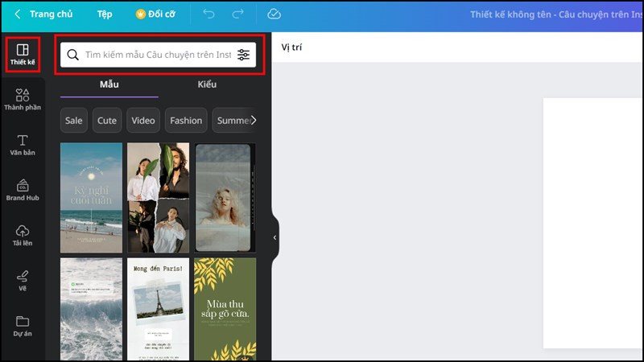This screenshot has width=644, height=362.
Task: Open the Văn bản text panel
Action: pos(23,145)
